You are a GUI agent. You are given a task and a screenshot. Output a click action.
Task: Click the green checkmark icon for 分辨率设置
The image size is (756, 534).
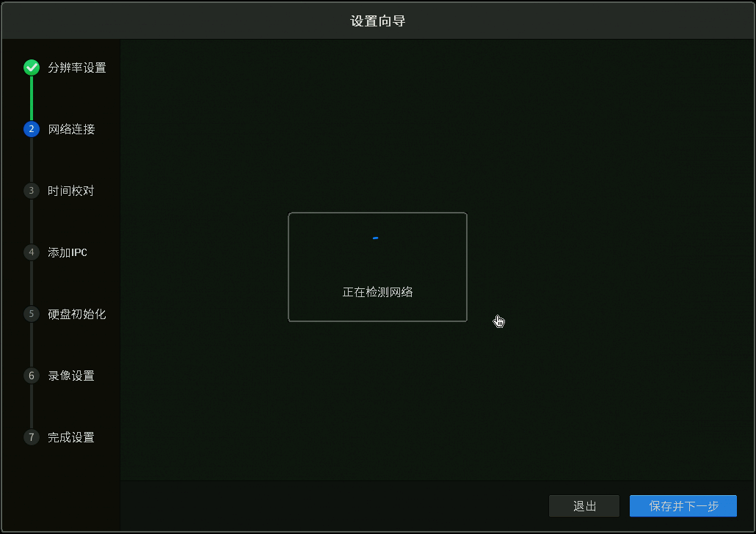[x=31, y=67]
